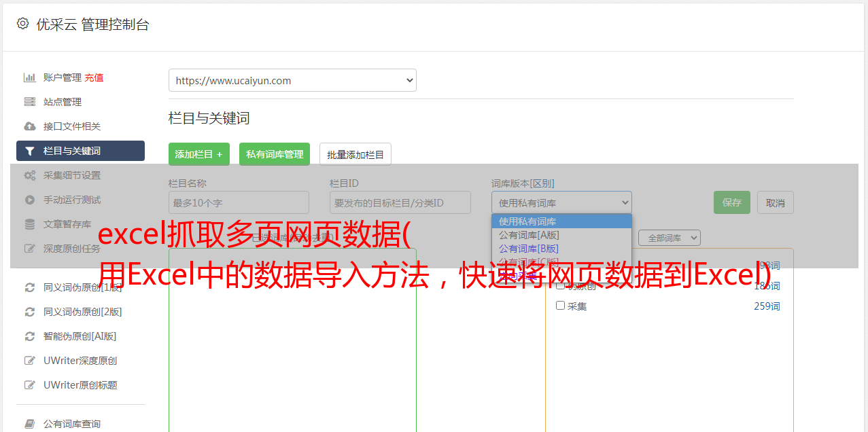Screen dimensions: 868x432
Task: Click the database icon beside 文章暂存库
Action: pyautogui.click(x=30, y=224)
